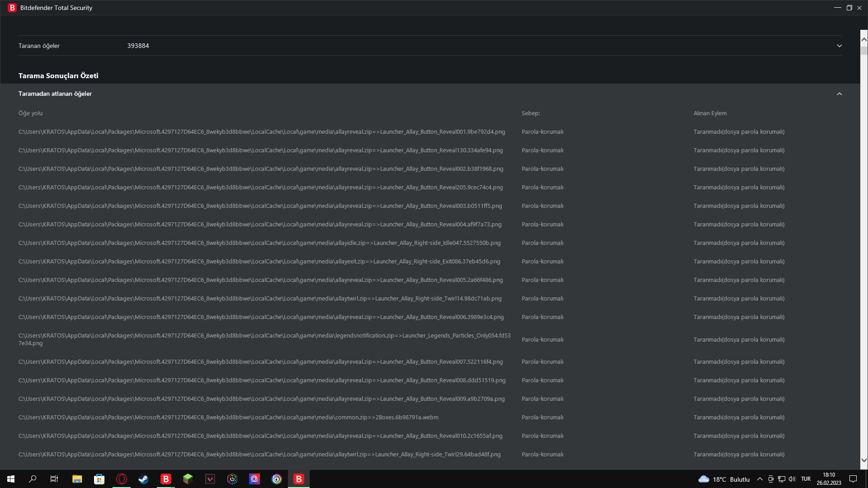Click the volume speaker tray icon
Viewport: 868px width, 488px height.
point(792,479)
